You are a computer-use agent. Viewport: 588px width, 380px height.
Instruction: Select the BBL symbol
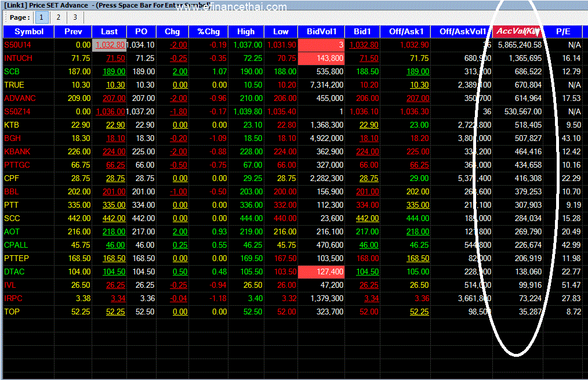(11, 191)
